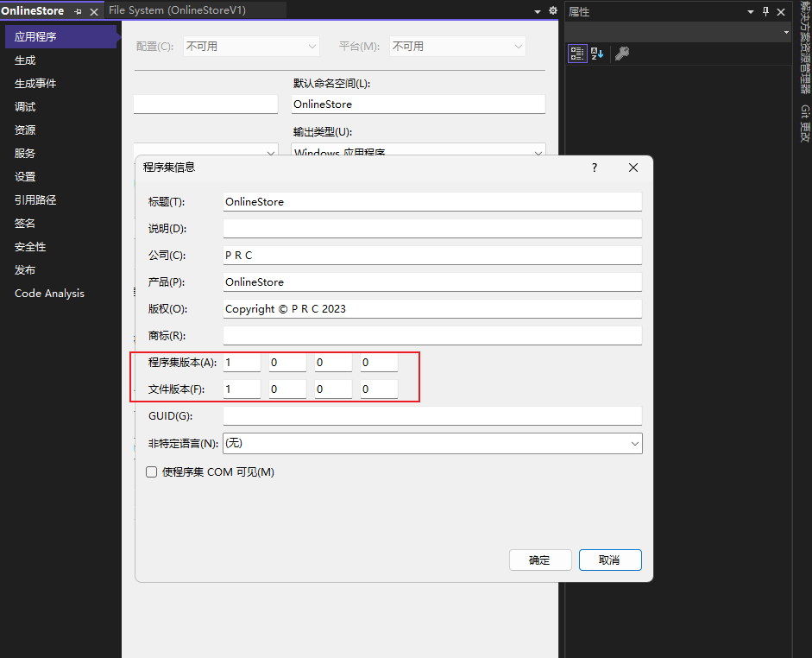
Task: Select the 调试 section in the properties sidebar
Action: (x=24, y=106)
